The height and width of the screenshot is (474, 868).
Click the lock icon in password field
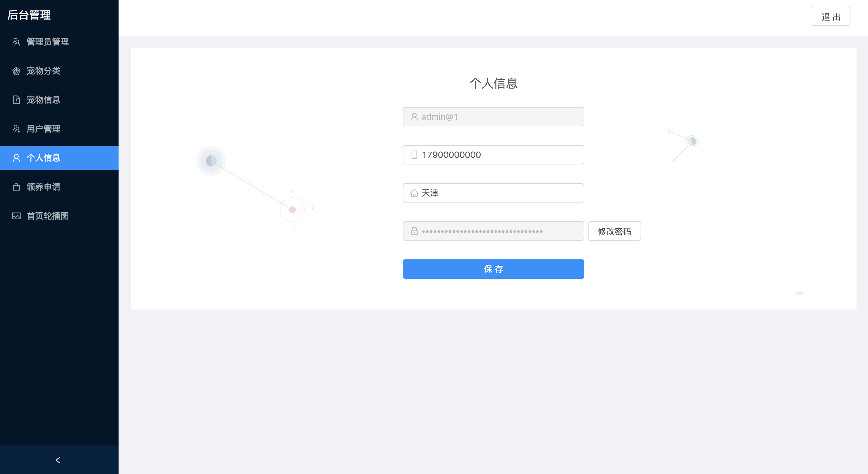coord(414,231)
